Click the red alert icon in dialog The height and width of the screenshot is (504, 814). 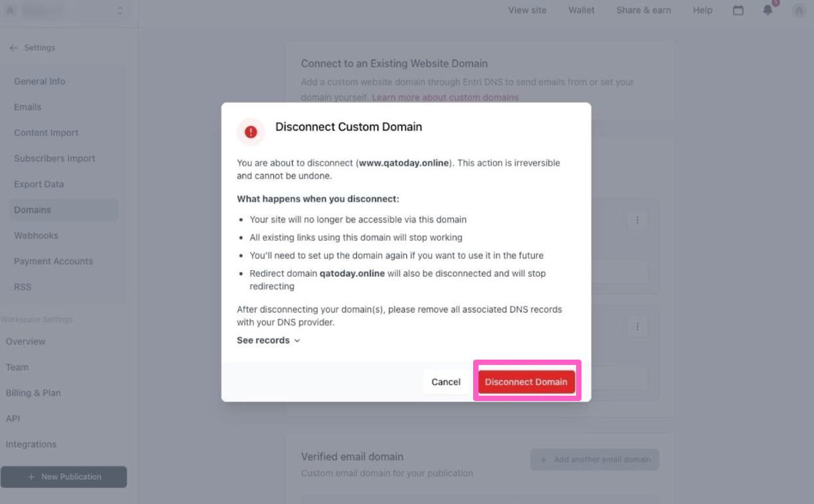point(251,132)
